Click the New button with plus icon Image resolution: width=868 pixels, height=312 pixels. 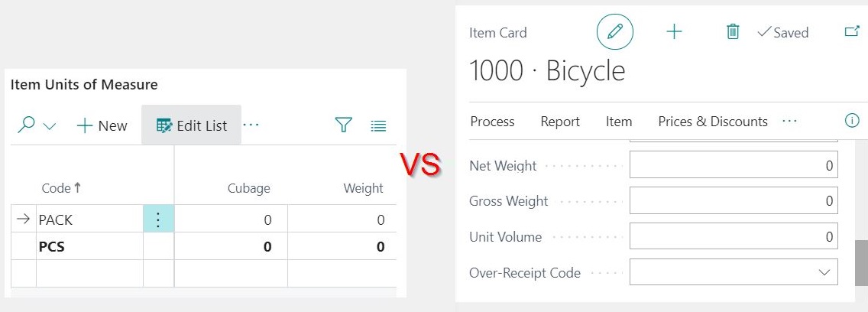pyautogui.click(x=102, y=126)
